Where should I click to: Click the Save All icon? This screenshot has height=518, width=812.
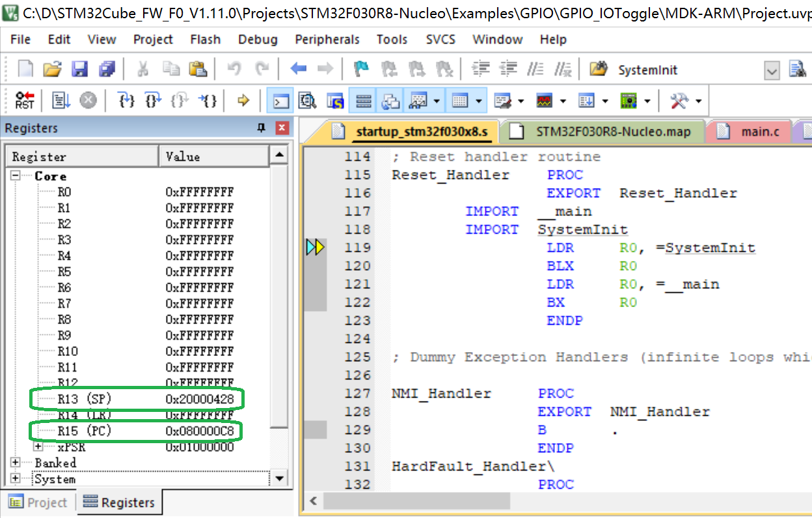[106, 69]
